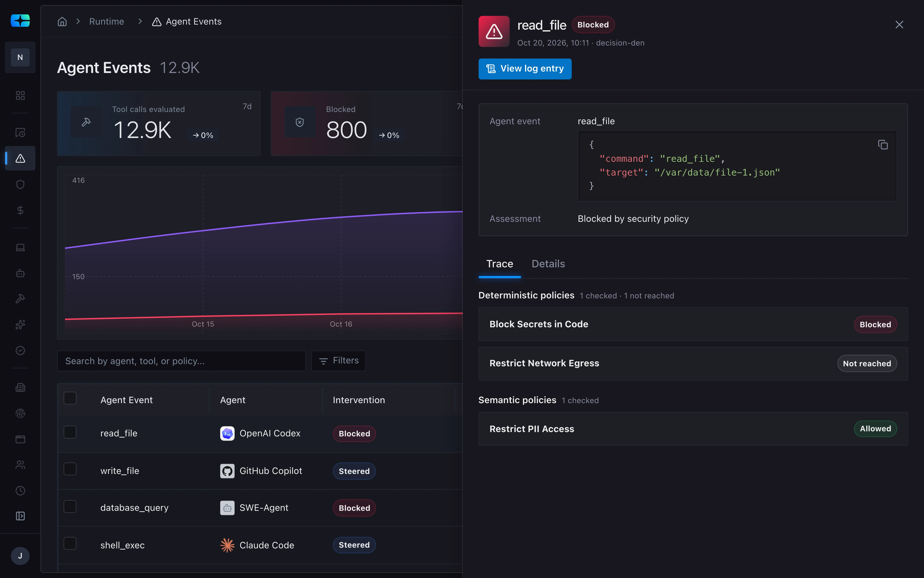This screenshot has height=578, width=924.
Task: Open the dashboard grid icon in sidebar
Action: (20, 95)
